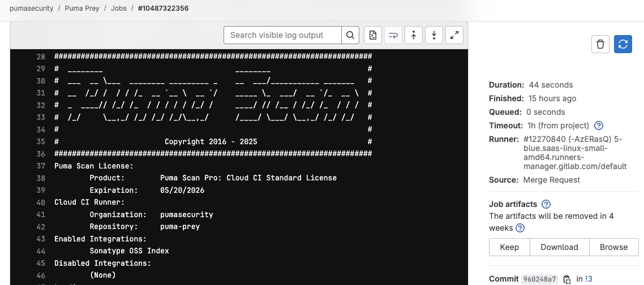Enter full screen log view
This screenshot has width=644, height=285.
(454, 35)
